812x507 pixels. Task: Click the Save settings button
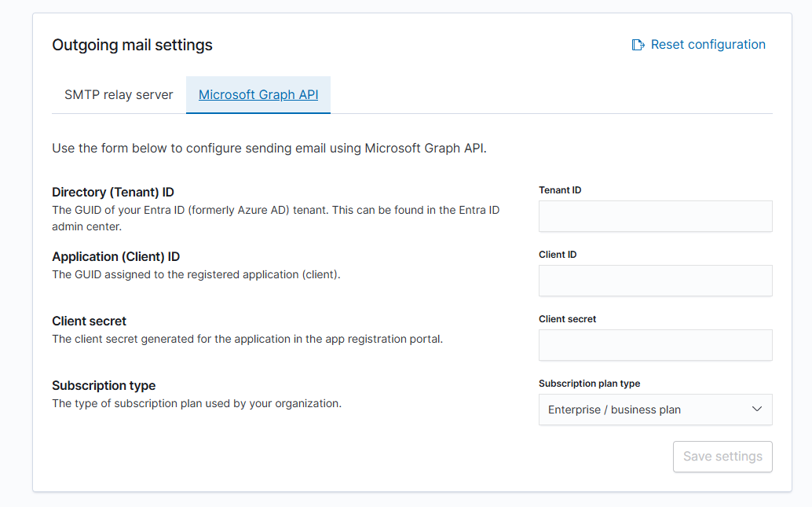[722, 457]
